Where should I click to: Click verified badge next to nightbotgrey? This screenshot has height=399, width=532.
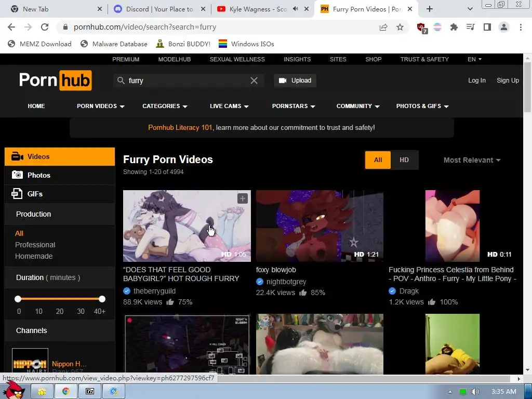click(260, 282)
